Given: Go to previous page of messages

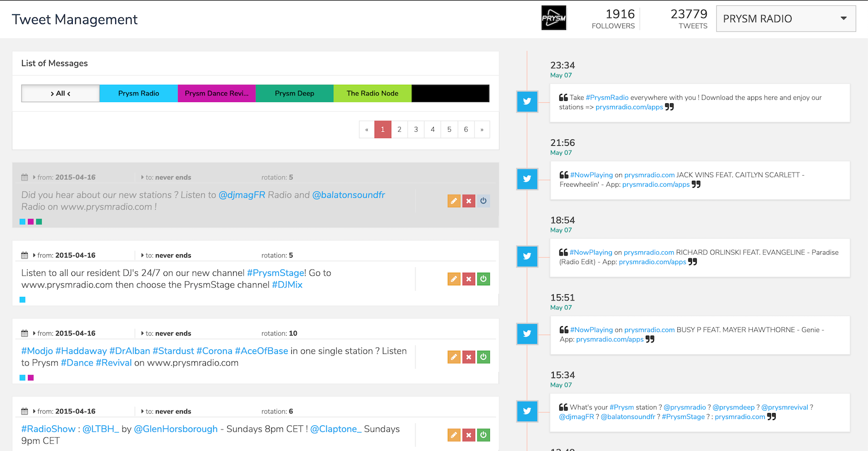Looking at the screenshot, I should pyautogui.click(x=367, y=130).
